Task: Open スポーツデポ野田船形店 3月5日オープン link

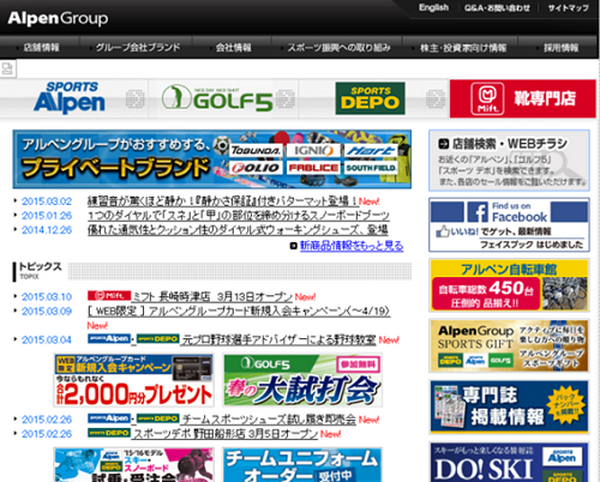Action: point(225,434)
